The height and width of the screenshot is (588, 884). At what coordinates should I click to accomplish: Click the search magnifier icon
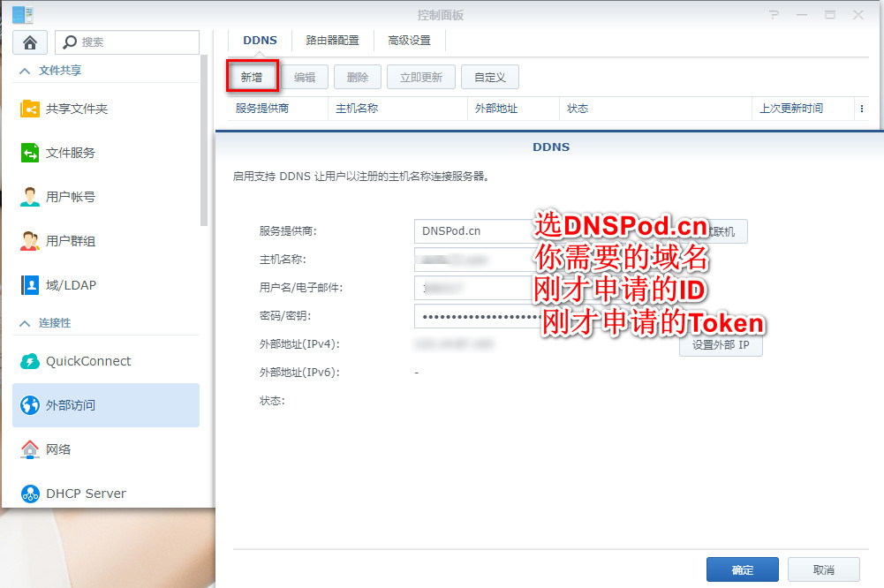pyautogui.click(x=70, y=42)
